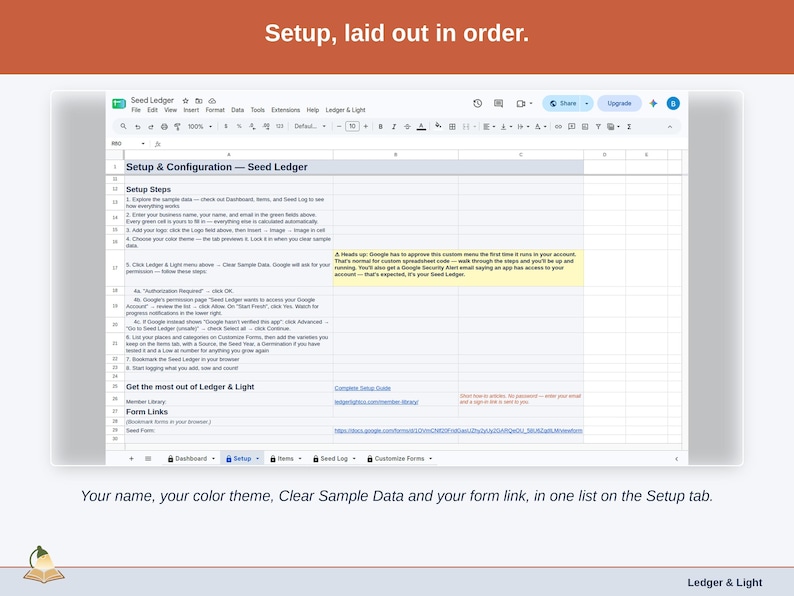Viewport: 794px width, 596px height.
Task: Click the font size field showing 10
Action: click(x=352, y=127)
